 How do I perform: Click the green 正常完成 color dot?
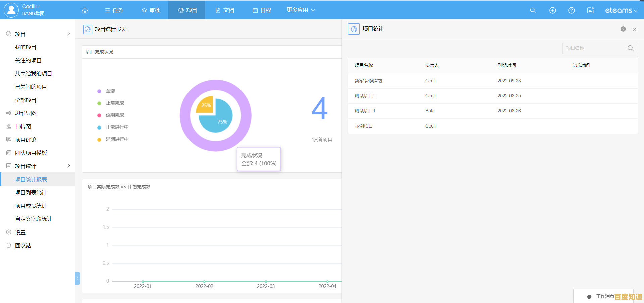click(99, 103)
